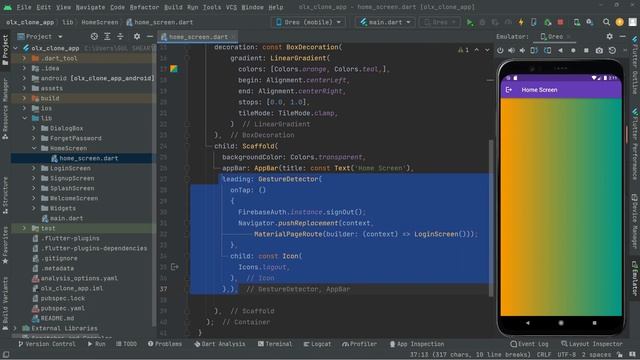The image size is (640, 360).
Task: Hide the Project panel with minus icon
Action: [150, 36]
